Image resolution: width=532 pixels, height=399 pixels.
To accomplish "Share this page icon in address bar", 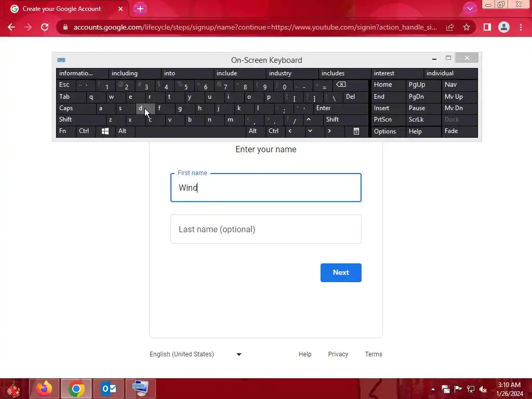I will click(x=450, y=27).
